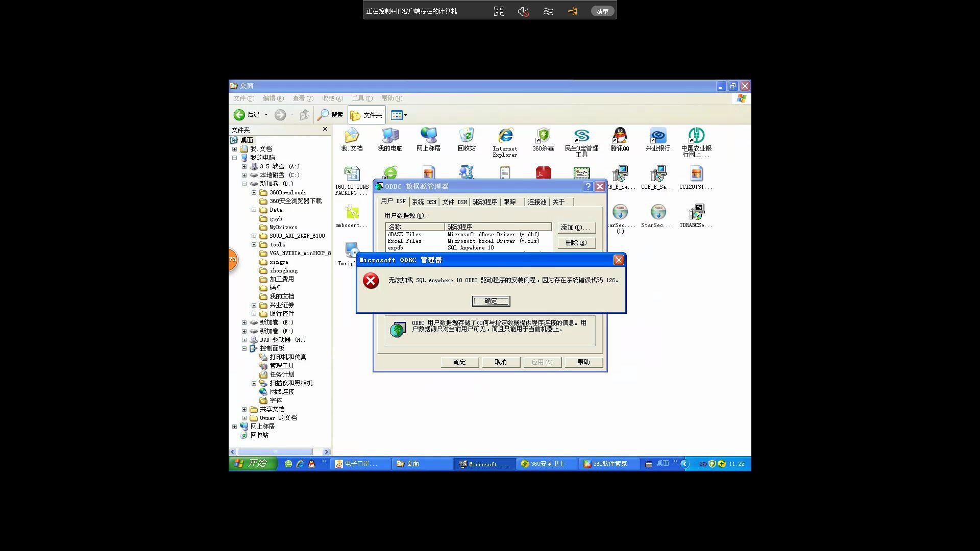Switch to the 文件 DSN tab
This screenshot has width=980, height=551.
coord(454,202)
